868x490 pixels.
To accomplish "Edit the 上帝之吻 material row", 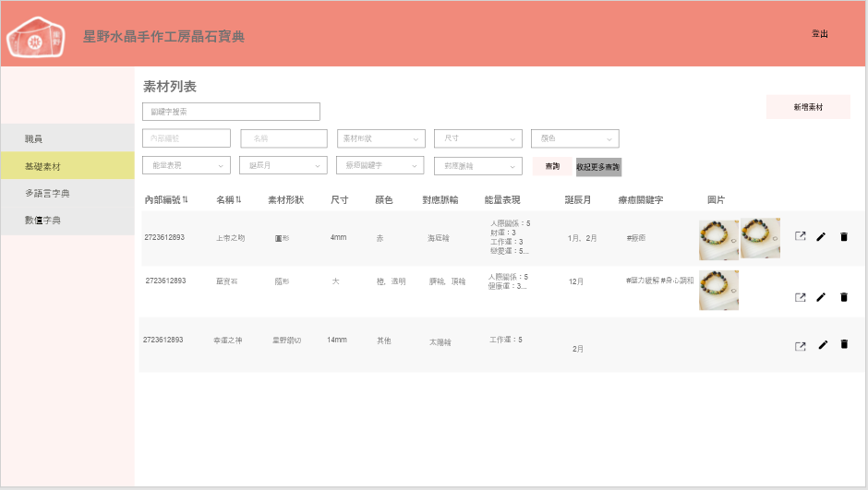I will tap(821, 236).
